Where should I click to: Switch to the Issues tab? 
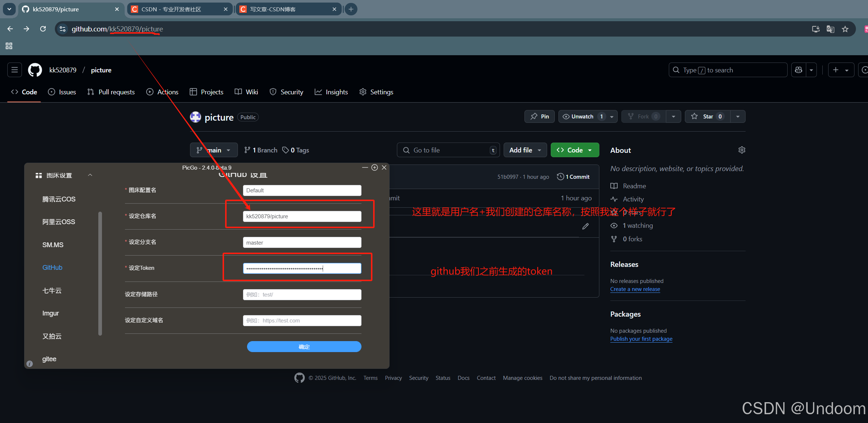pos(62,92)
